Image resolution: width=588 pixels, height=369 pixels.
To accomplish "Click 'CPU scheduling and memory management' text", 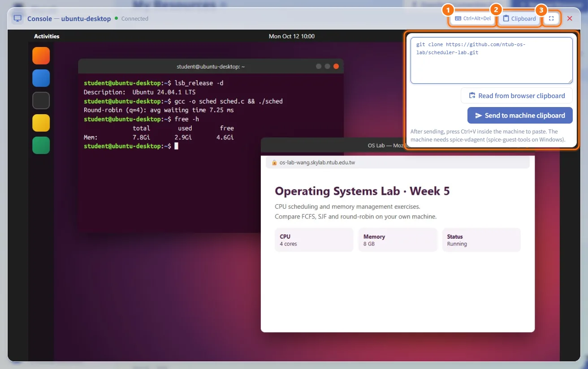I will click(x=347, y=207).
